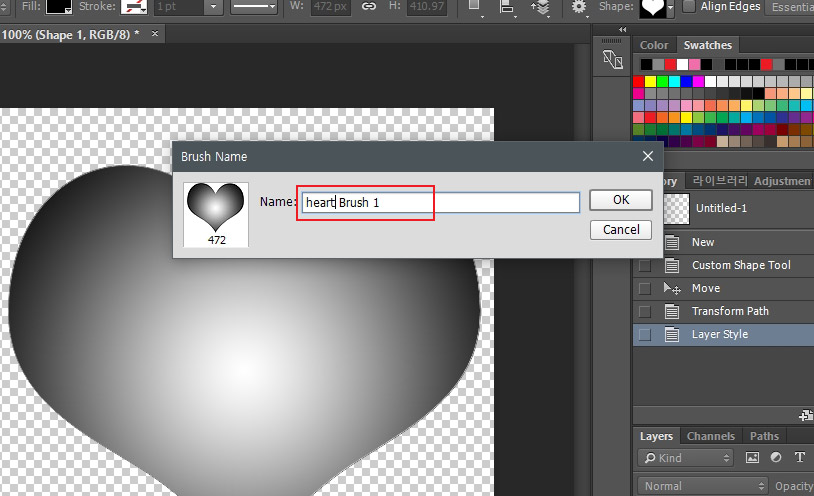Pick the pink recent color swatch
The height and width of the screenshot is (496, 814).
click(694, 64)
